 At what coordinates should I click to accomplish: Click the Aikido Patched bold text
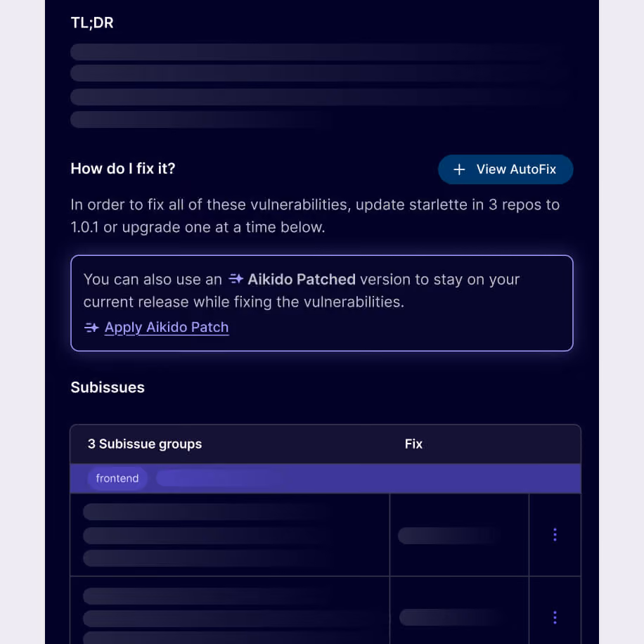click(x=302, y=279)
